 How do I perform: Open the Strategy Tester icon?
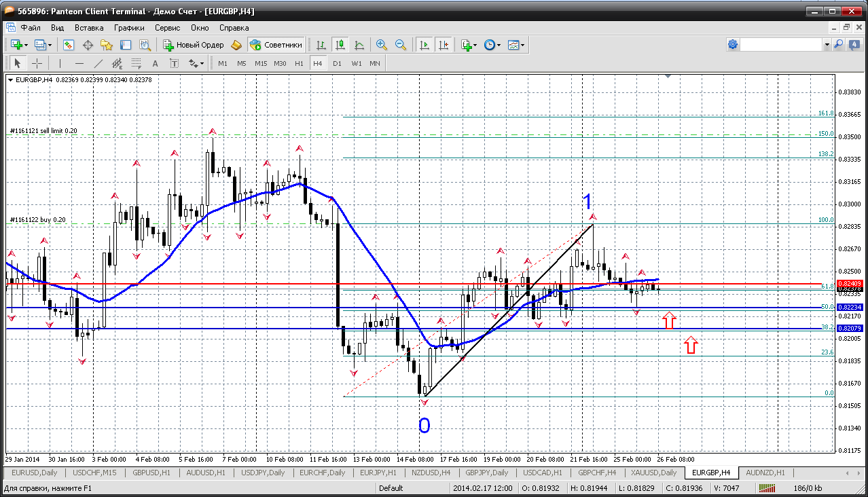pos(145,45)
